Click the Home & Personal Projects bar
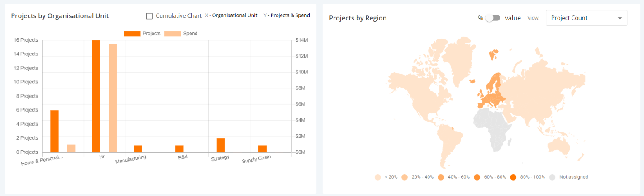The image size is (644, 196). point(54,131)
